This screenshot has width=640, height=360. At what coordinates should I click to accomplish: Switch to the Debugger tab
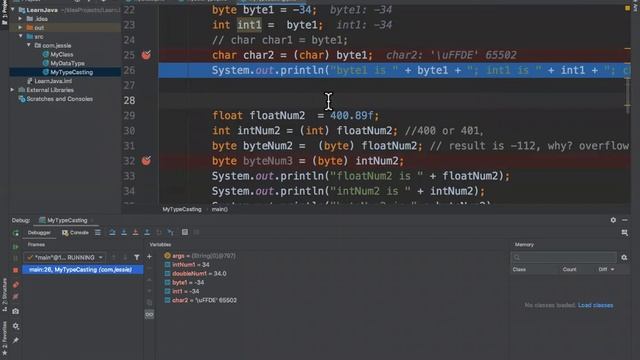click(39, 233)
